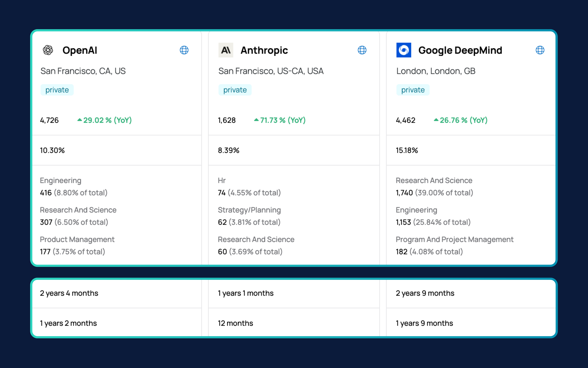
Task: Click 2 years 9 months tenure
Action: tap(425, 293)
